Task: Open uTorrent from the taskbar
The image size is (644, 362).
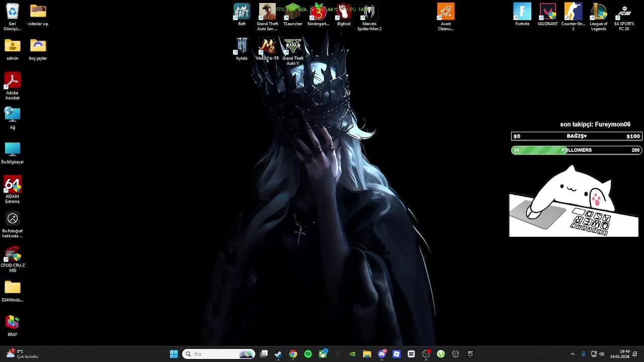Action: pos(441,354)
